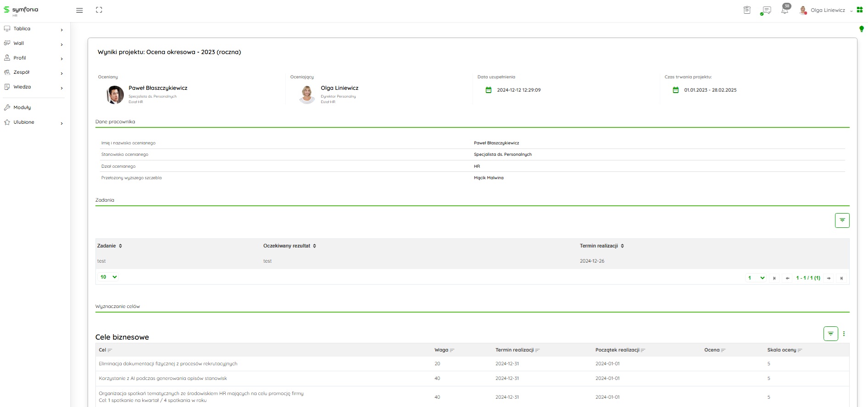Click the green lightbulb hint icon
Image resolution: width=868 pixels, height=407 pixels.
[x=861, y=29]
